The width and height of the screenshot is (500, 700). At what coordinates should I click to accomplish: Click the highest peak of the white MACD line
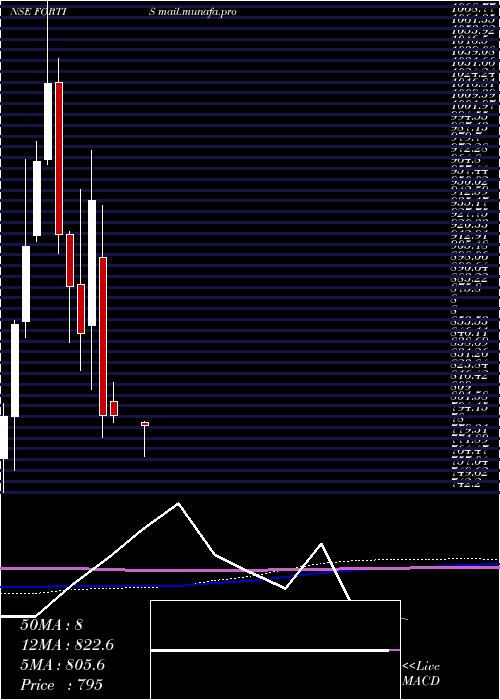click(x=178, y=504)
